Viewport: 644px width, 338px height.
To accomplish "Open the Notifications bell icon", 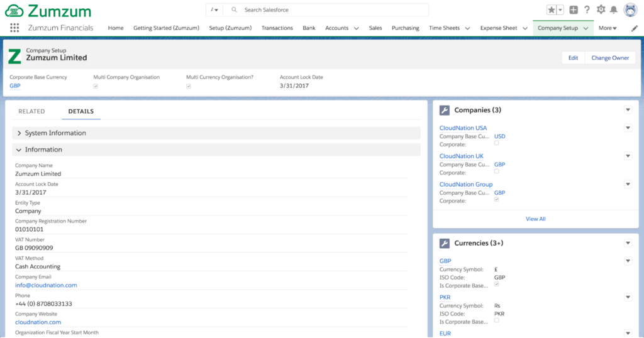I will click(614, 10).
